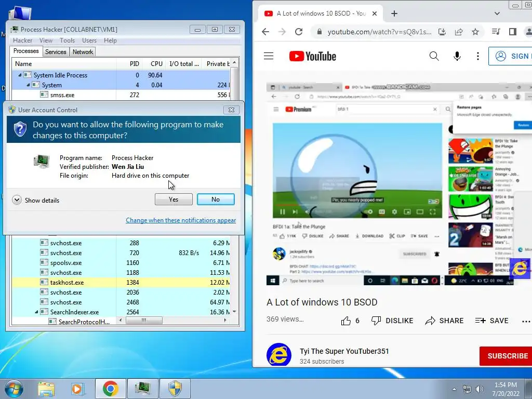Image resolution: width=532 pixels, height=399 pixels.
Task: Open more actions ellipsis beside SAVE
Action: (x=526, y=321)
